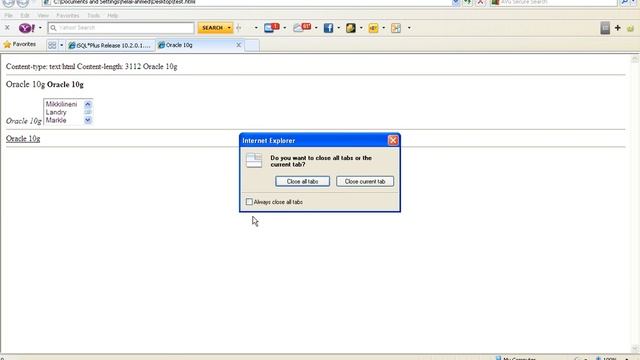Expand the Quick Tabs dropdown arrow

point(62,45)
